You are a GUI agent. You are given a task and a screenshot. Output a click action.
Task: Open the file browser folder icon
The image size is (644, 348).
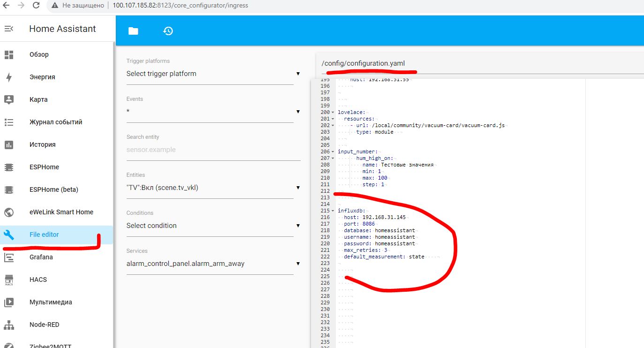pos(134,31)
